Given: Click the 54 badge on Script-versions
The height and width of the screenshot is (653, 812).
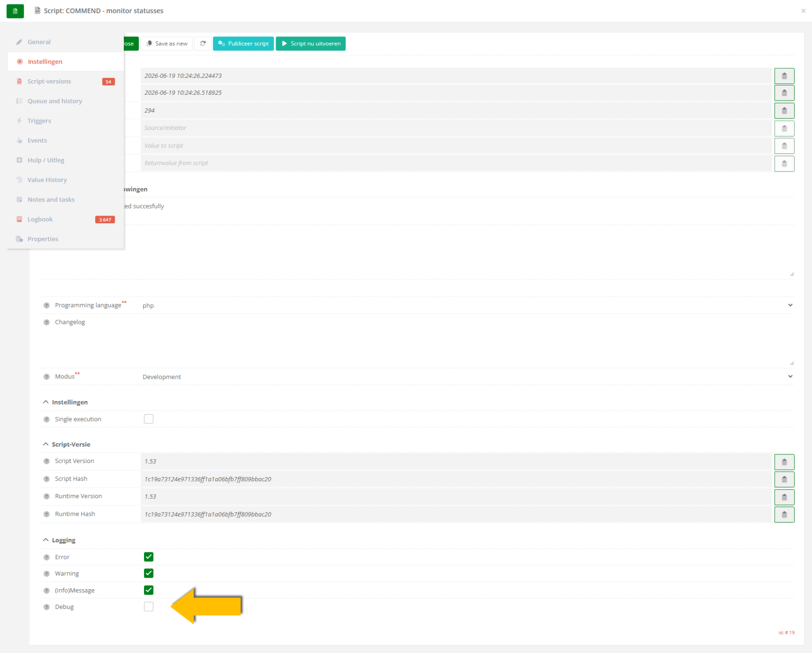Looking at the screenshot, I should click(108, 82).
